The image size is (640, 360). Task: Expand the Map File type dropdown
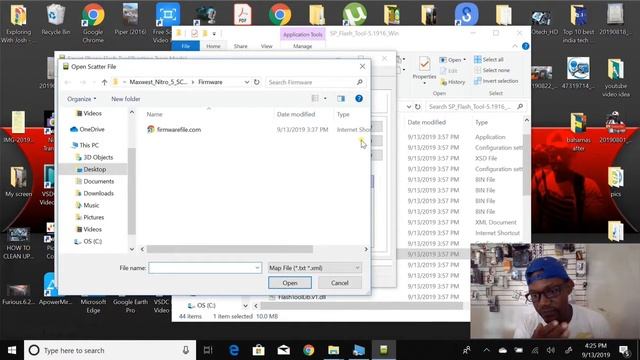[357, 268]
